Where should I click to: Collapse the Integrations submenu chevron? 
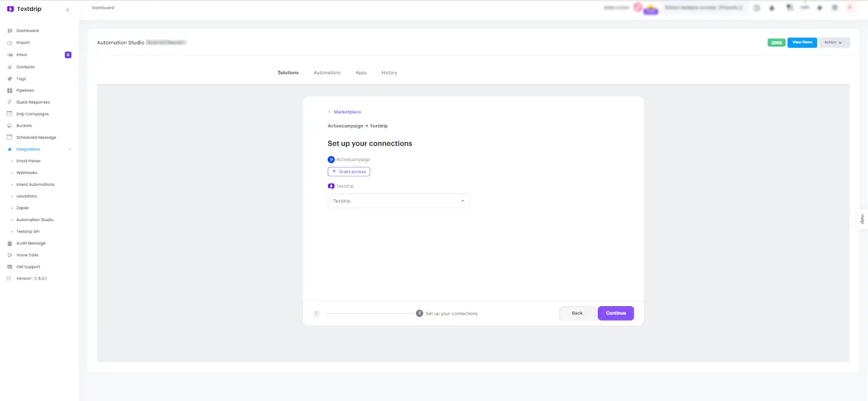click(69, 150)
